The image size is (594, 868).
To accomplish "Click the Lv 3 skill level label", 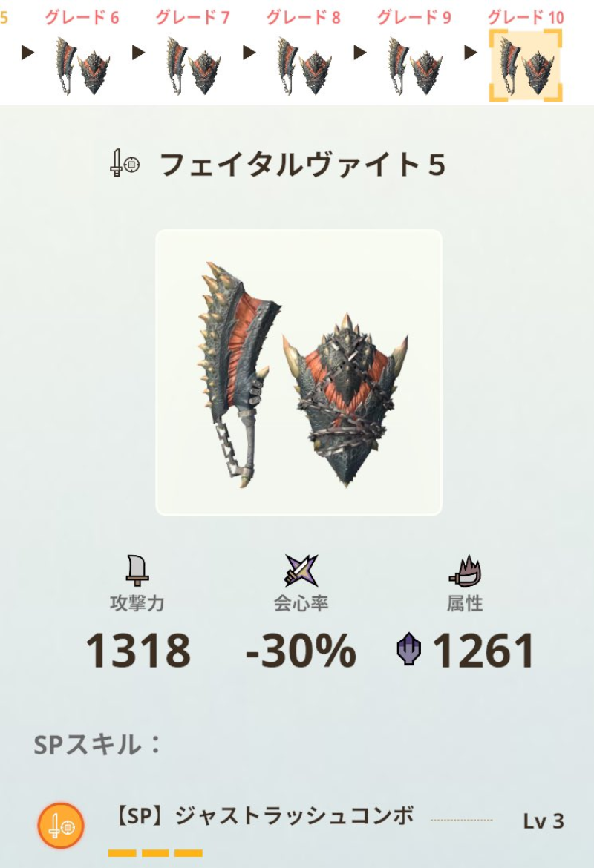I will tap(544, 821).
